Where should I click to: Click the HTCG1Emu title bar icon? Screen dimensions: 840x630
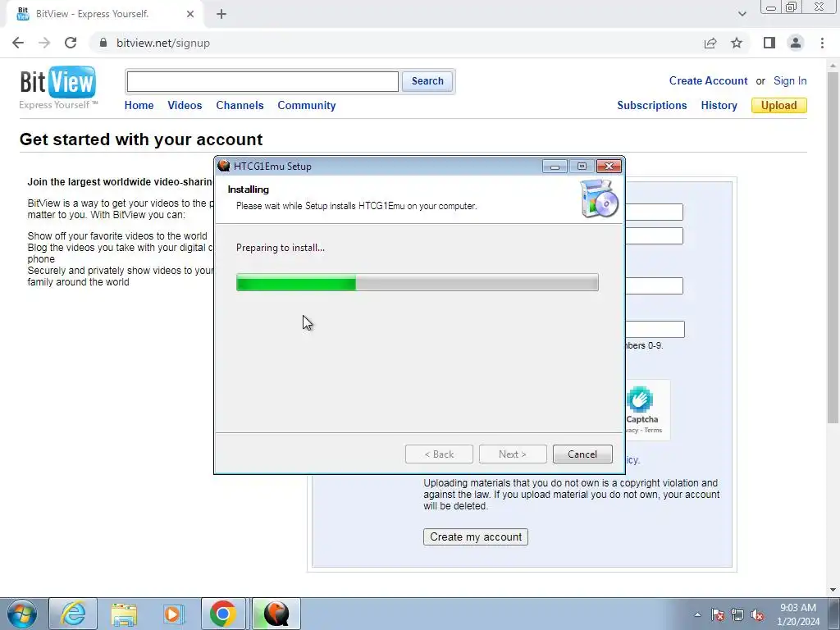pyautogui.click(x=224, y=166)
